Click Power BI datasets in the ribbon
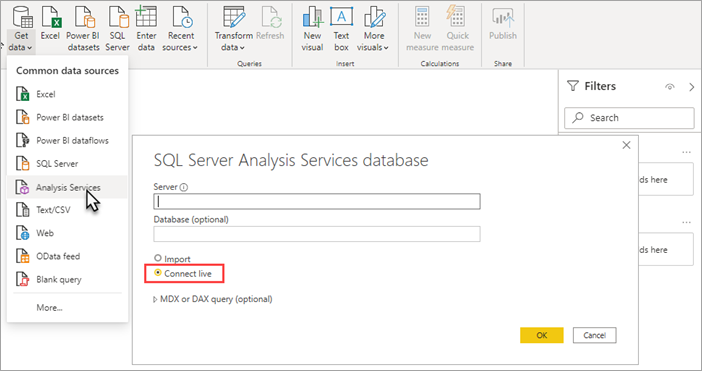This screenshot has width=702, height=371. [83, 29]
